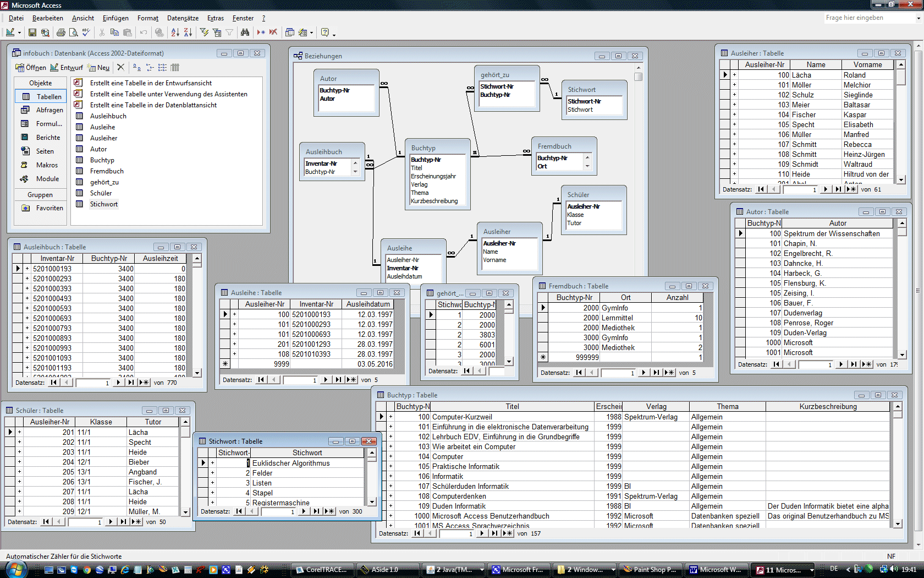This screenshot has width=924, height=578.
Task: Click the Undo arrow icon
Action: 144,32
